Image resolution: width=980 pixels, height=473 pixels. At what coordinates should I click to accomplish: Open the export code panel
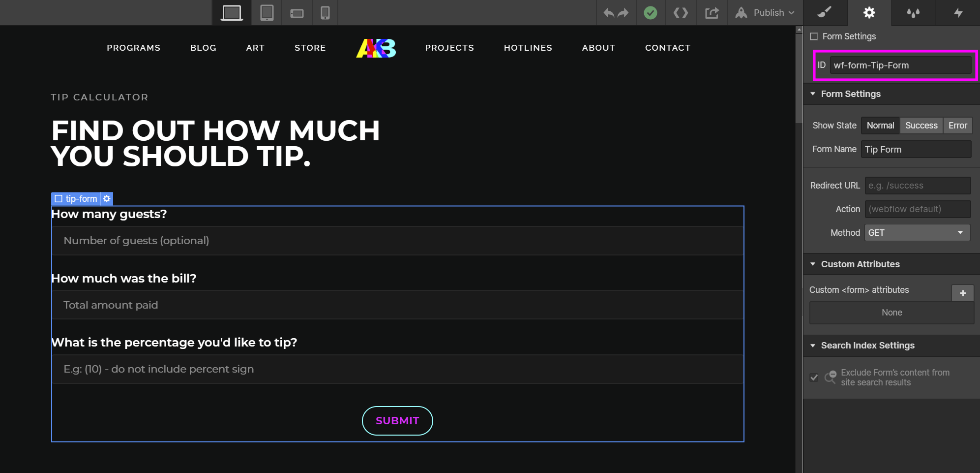(681, 13)
